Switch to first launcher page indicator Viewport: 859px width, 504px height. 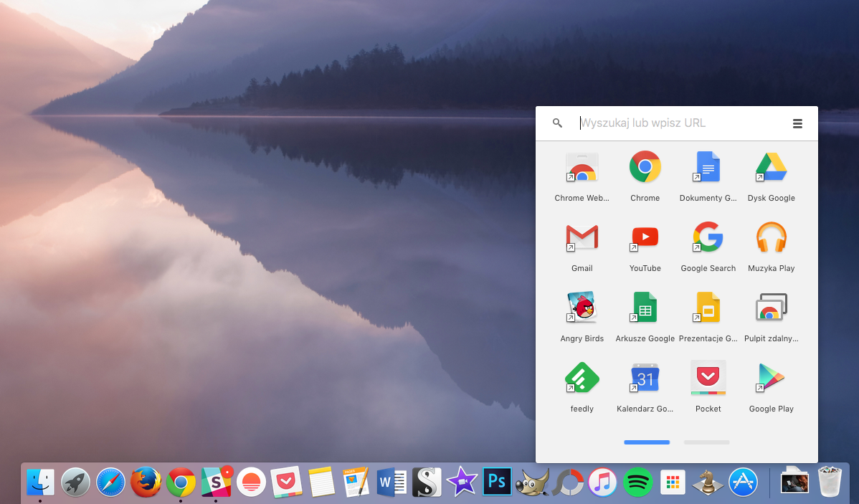[647, 442]
